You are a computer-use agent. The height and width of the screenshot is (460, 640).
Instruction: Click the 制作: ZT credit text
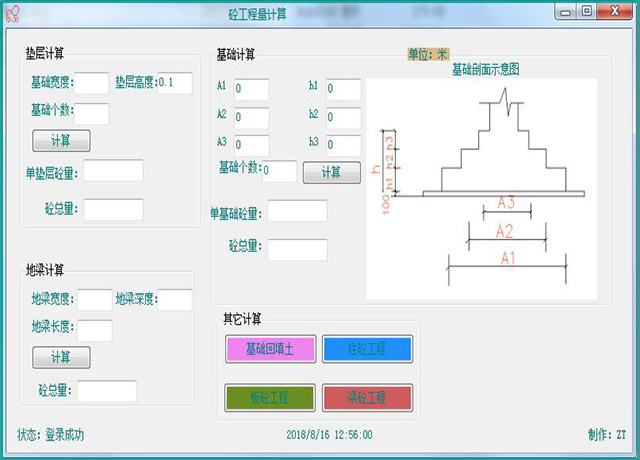tap(607, 435)
